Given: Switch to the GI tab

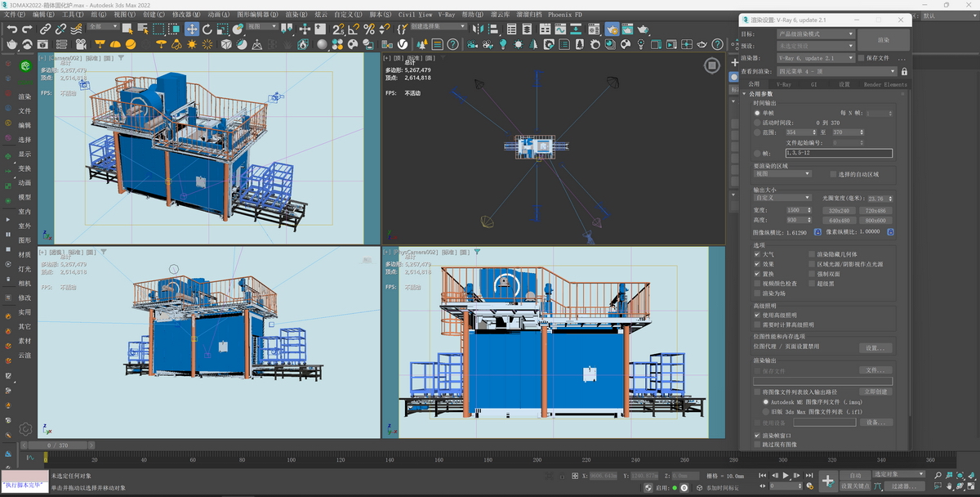Looking at the screenshot, I should pyautogui.click(x=813, y=84).
